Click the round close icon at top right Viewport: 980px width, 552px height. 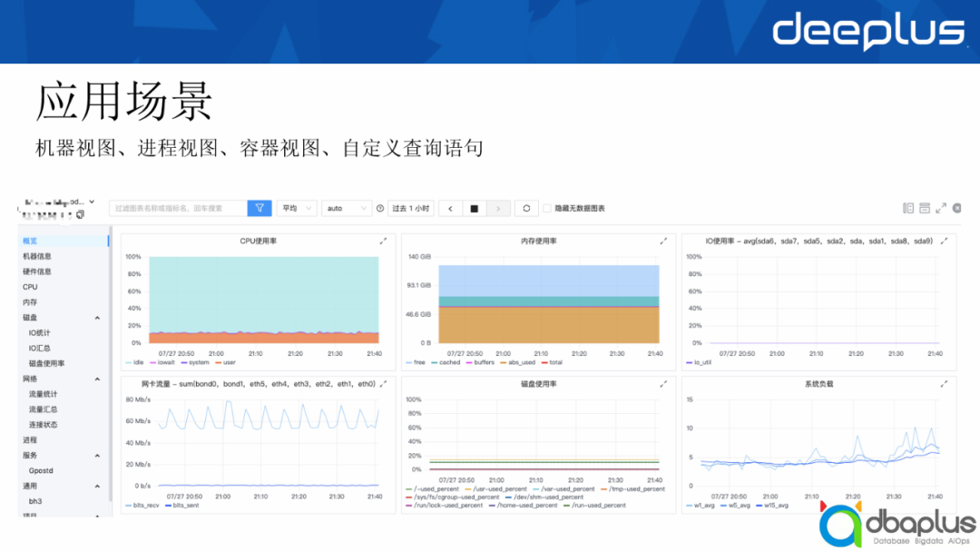957,208
